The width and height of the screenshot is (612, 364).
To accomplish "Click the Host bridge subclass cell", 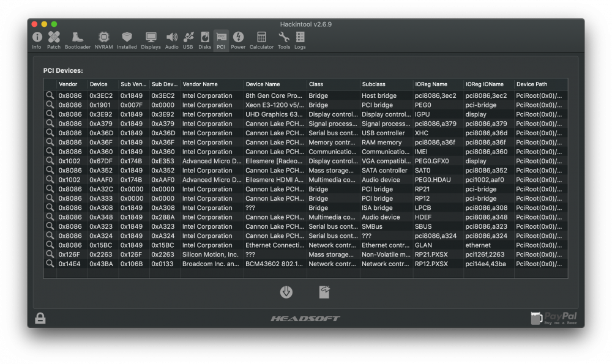I will pos(379,95).
